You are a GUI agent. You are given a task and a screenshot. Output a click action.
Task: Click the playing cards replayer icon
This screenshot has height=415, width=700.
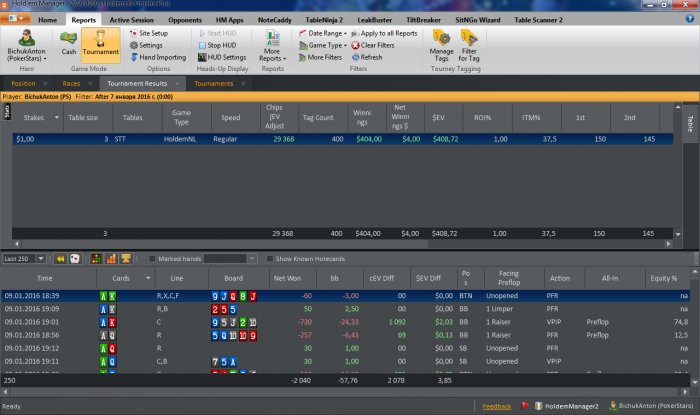tap(75, 259)
